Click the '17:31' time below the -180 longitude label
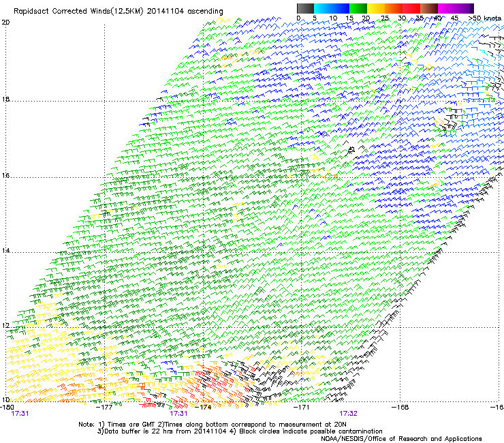 point(20,414)
